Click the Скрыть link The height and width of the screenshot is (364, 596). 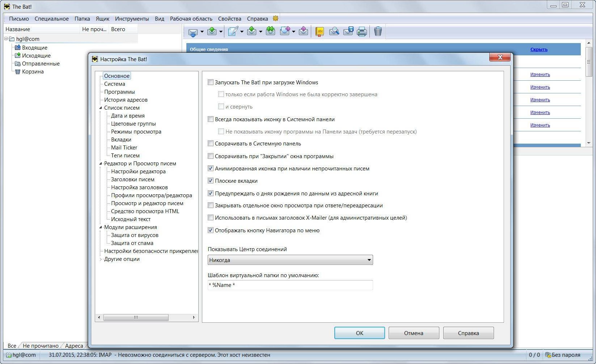pyautogui.click(x=539, y=49)
